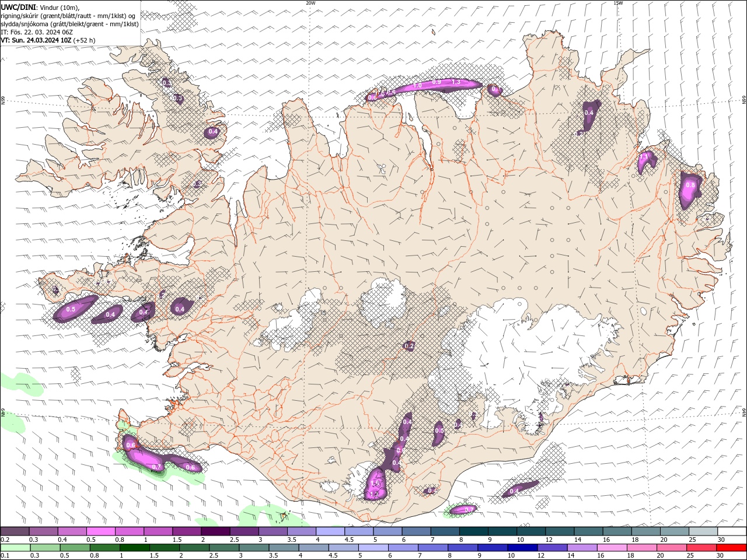This screenshot has width=747, height=560.
Task: Click the slydda/snjókoma legend description line
Action: tap(70, 24)
